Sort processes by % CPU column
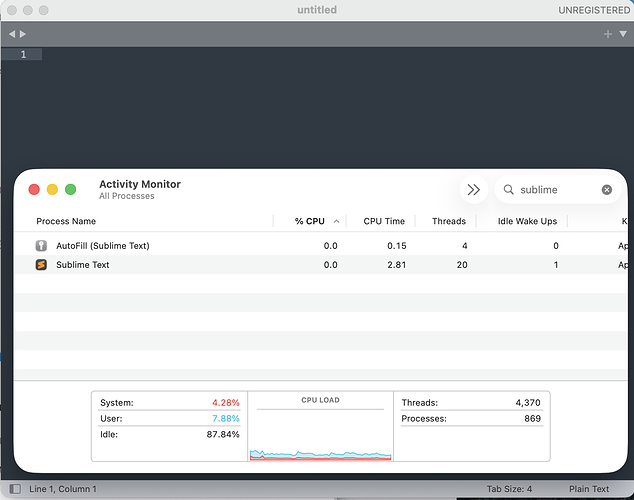Viewport: 634px width, 500px height. (310, 221)
